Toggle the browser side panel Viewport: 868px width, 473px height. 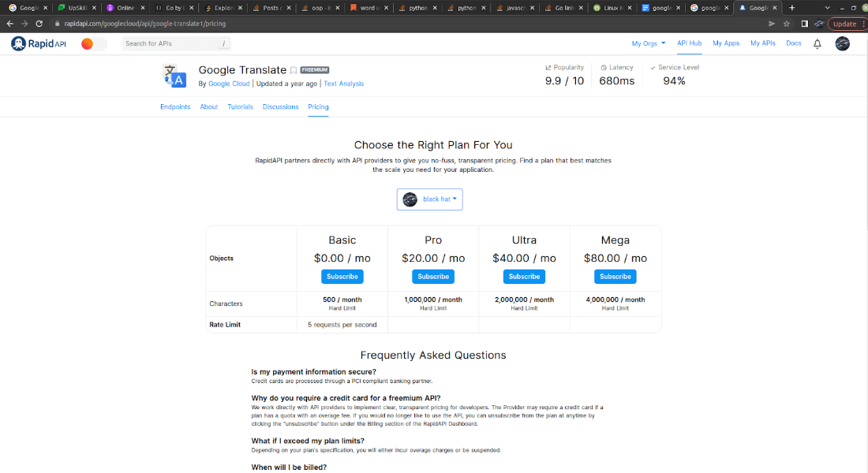[804, 24]
